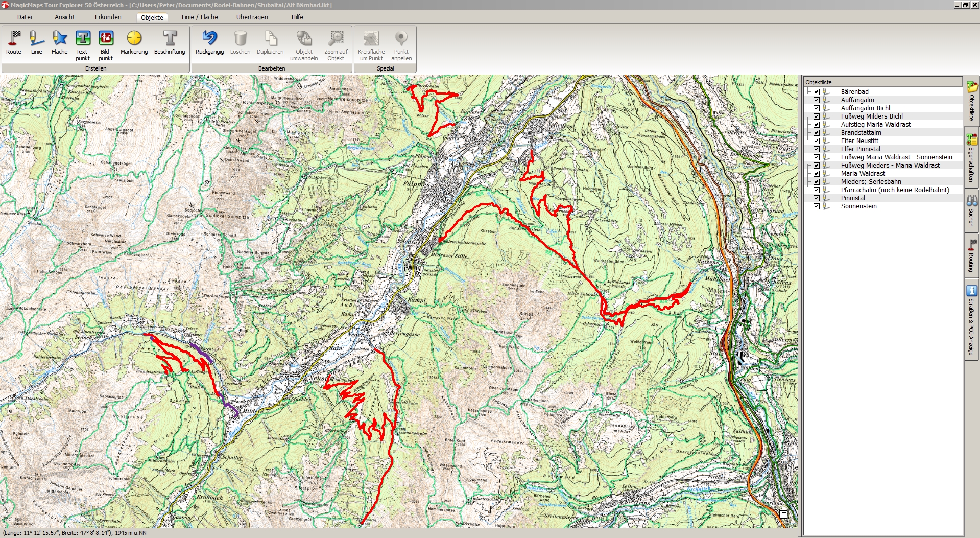Select Elfer Pinnistal in object list
This screenshot has height=538, width=980.
(x=861, y=149)
